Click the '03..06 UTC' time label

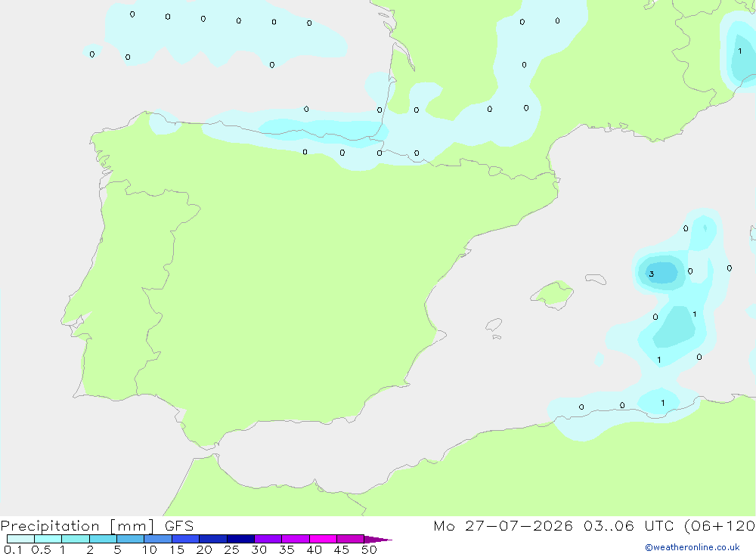pos(628,525)
